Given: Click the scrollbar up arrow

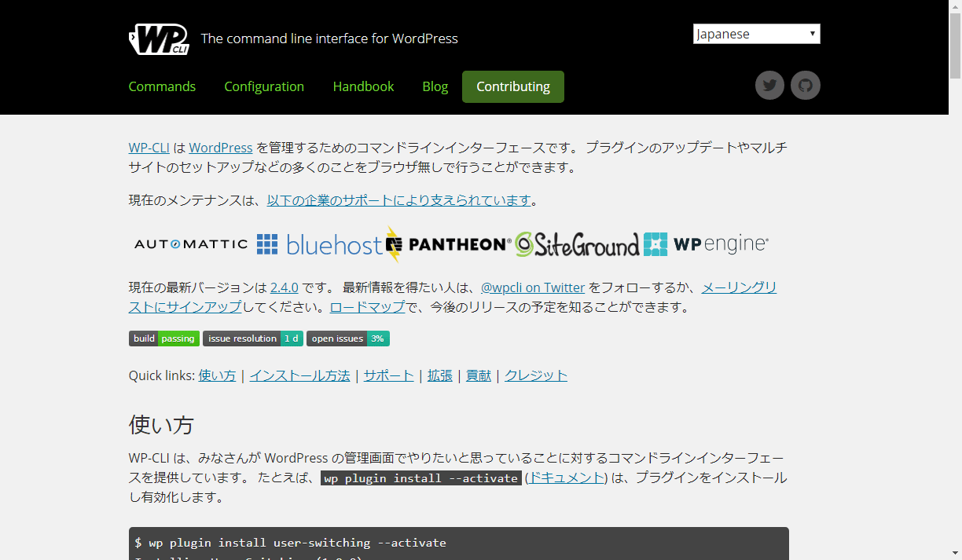Looking at the screenshot, I should (x=955, y=5).
